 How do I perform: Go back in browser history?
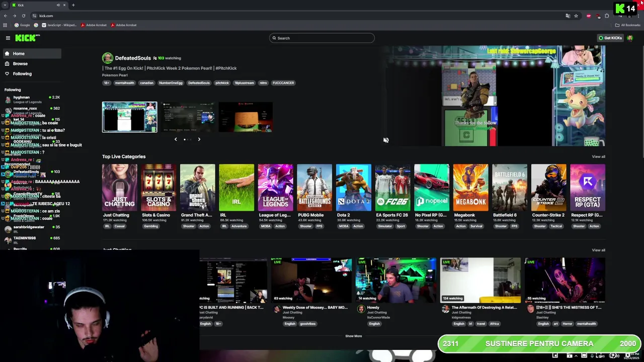tap(6, 16)
